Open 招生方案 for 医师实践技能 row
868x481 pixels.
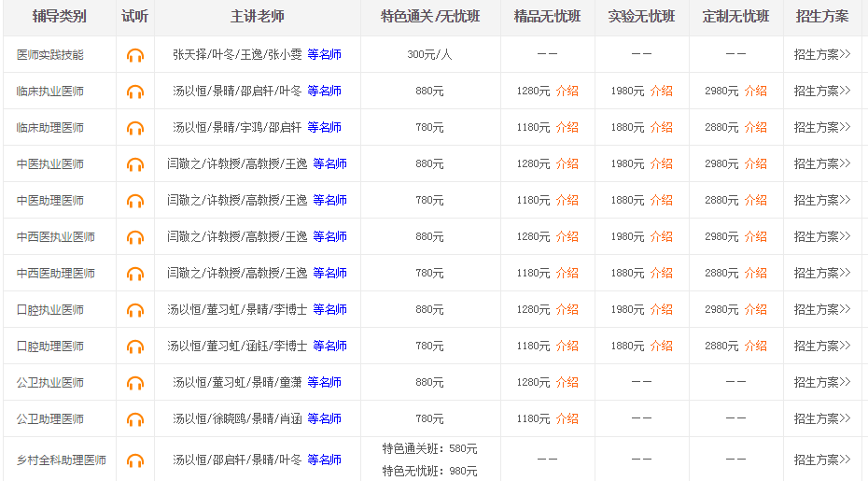[821, 54]
